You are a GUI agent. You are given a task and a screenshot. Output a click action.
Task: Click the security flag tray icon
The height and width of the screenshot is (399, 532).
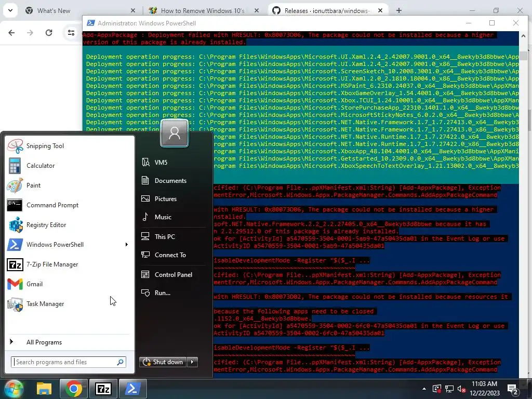click(436, 389)
